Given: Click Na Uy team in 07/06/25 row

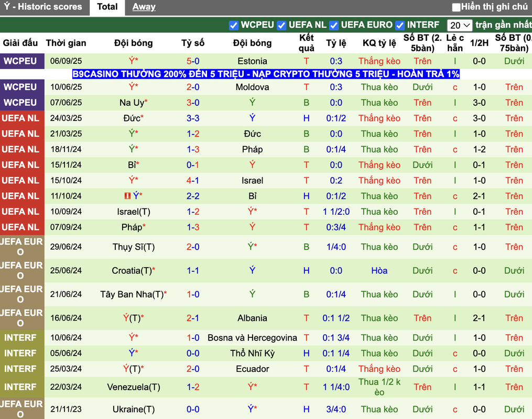Looking at the screenshot, I should coord(133,103).
